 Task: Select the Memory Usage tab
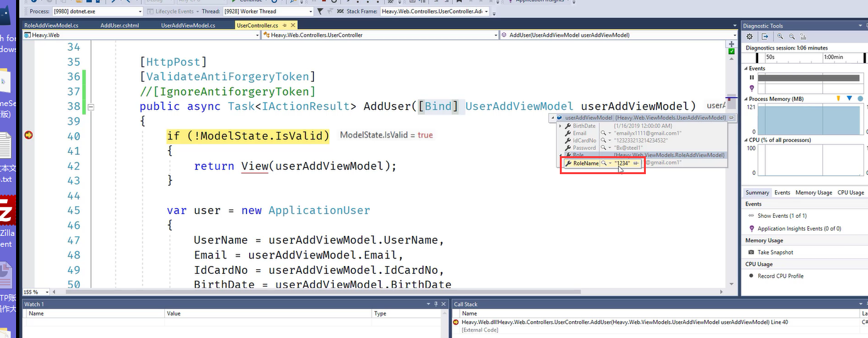(x=813, y=192)
